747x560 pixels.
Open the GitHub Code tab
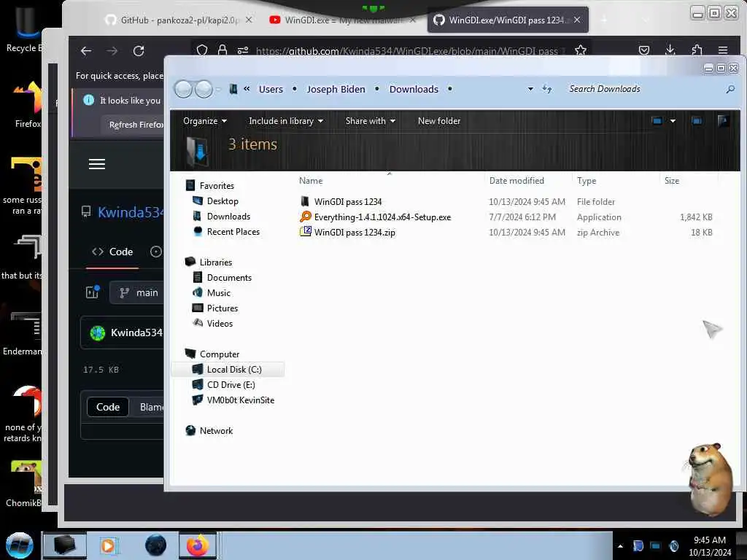[112, 252]
